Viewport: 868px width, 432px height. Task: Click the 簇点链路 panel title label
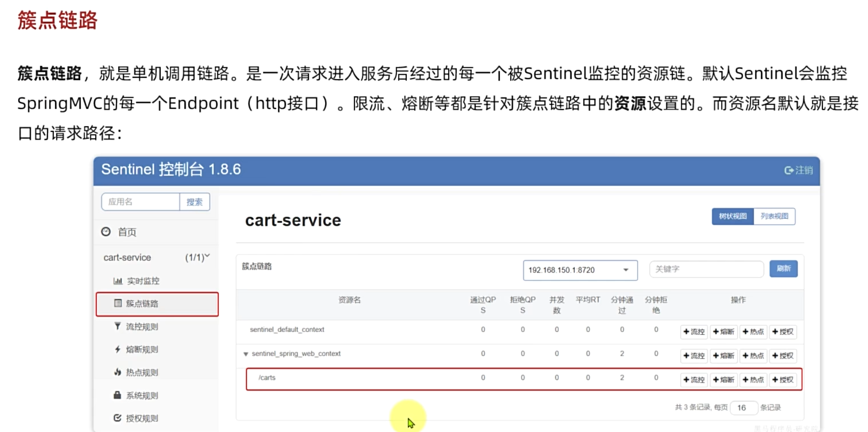(257, 267)
